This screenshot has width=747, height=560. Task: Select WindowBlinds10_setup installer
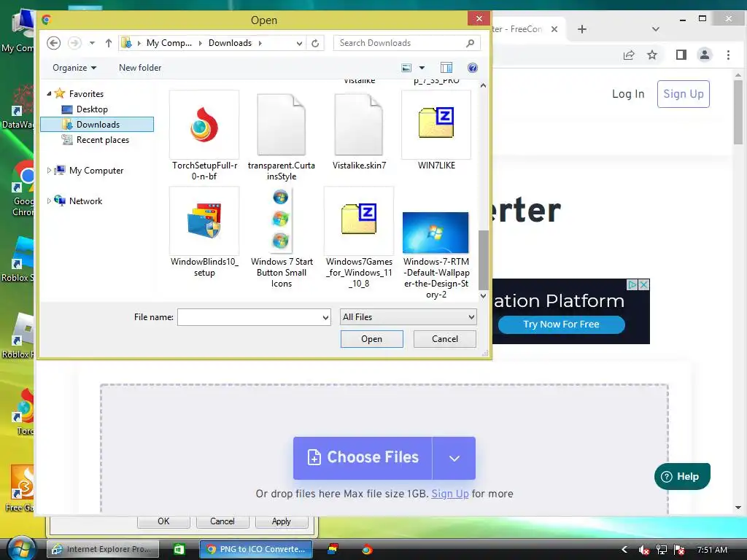204,232
